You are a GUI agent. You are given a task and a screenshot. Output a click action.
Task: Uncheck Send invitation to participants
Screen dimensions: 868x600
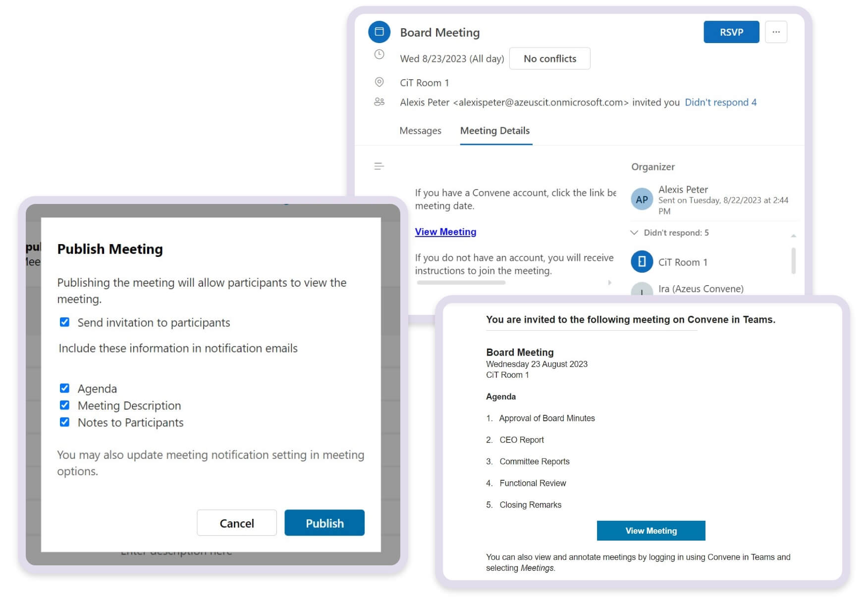click(x=64, y=322)
